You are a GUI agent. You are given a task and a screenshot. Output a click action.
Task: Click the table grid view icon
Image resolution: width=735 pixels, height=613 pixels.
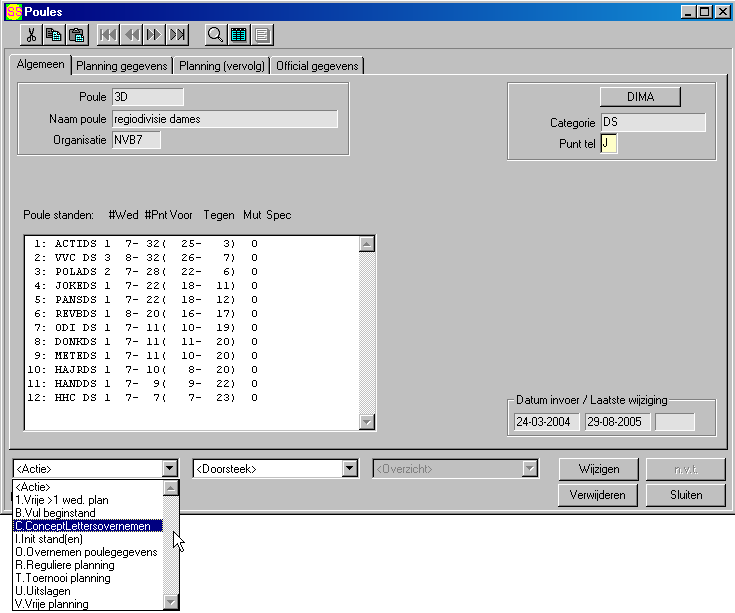[239, 35]
